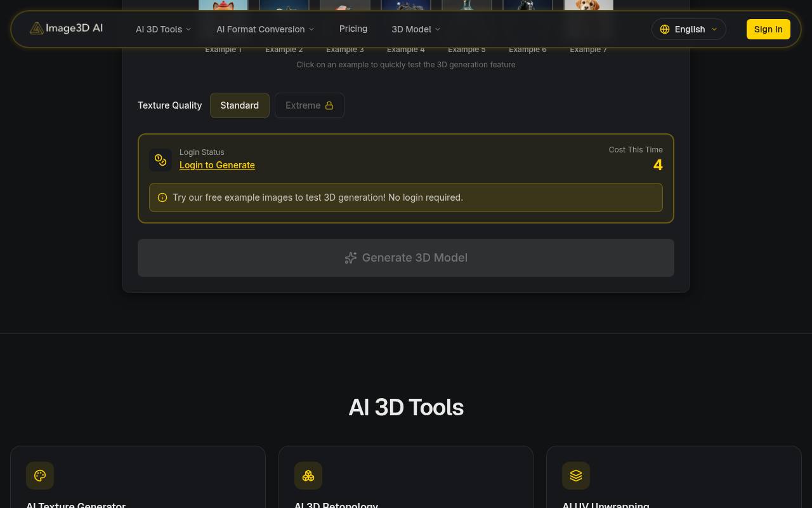
Task: Click the Image3D AI brand name
Action: 74,29
